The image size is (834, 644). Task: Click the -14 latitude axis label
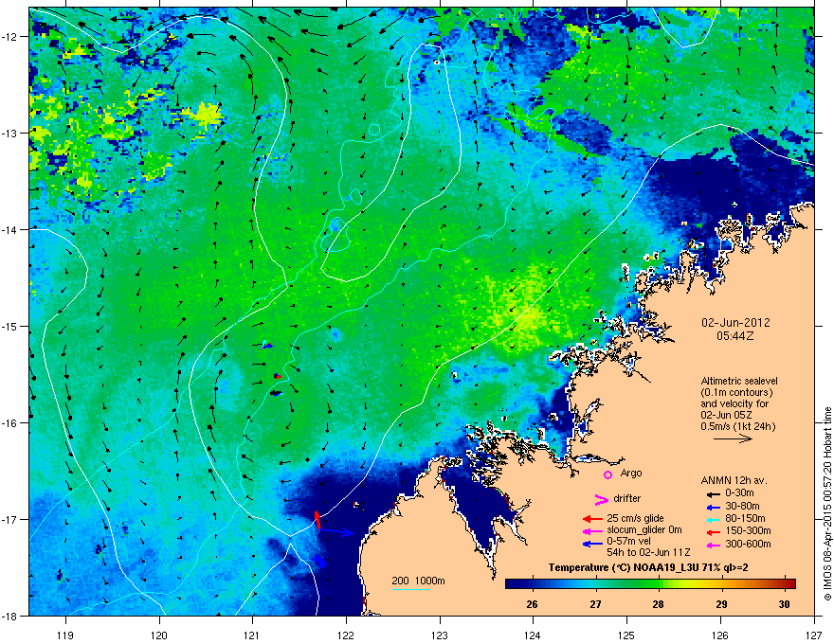click(9, 229)
